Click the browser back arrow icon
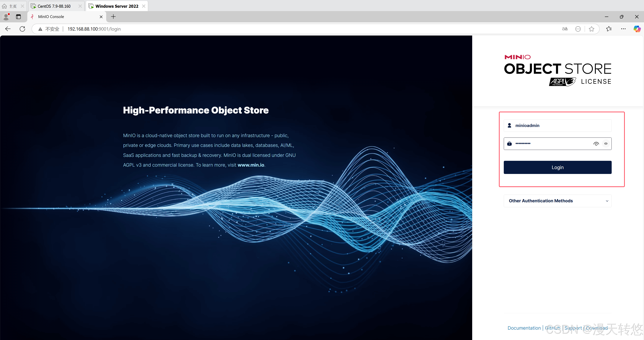 [8, 29]
